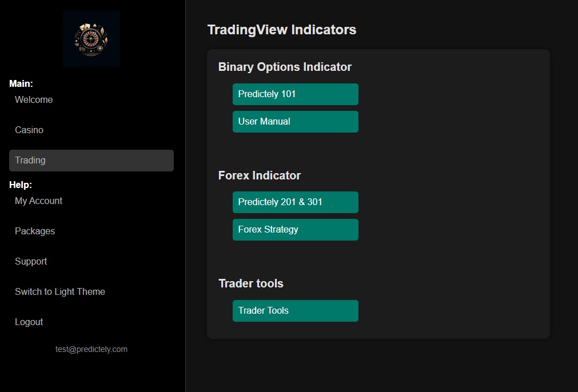Click the test@predictely.com email label
The image size is (578, 392).
(91, 349)
